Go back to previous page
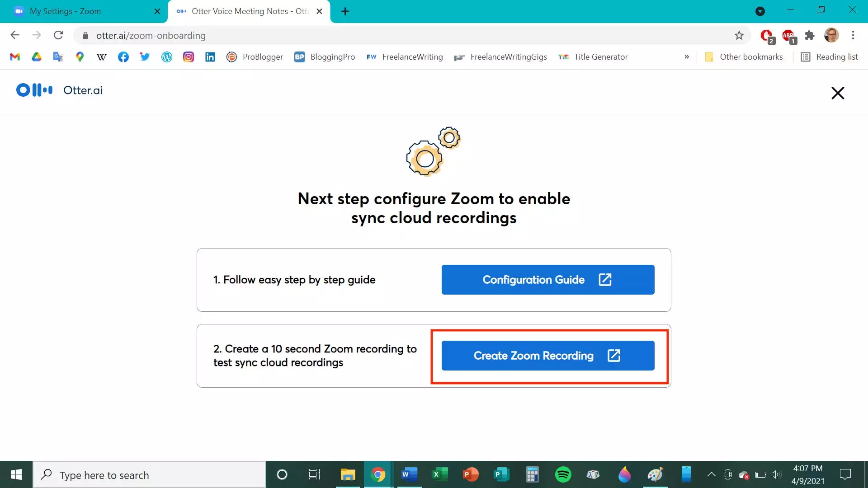 (15, 35)
